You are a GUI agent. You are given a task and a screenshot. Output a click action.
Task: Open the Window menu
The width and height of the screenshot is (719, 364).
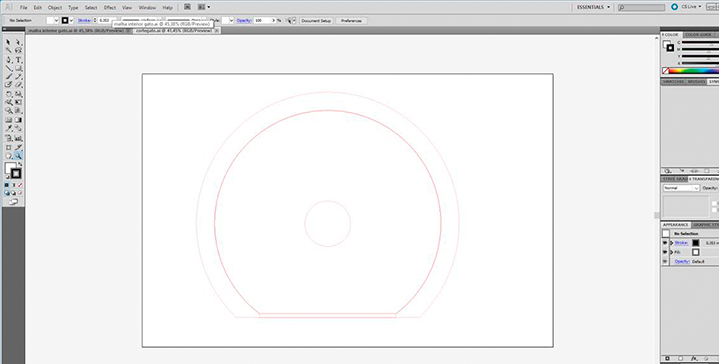147,8
